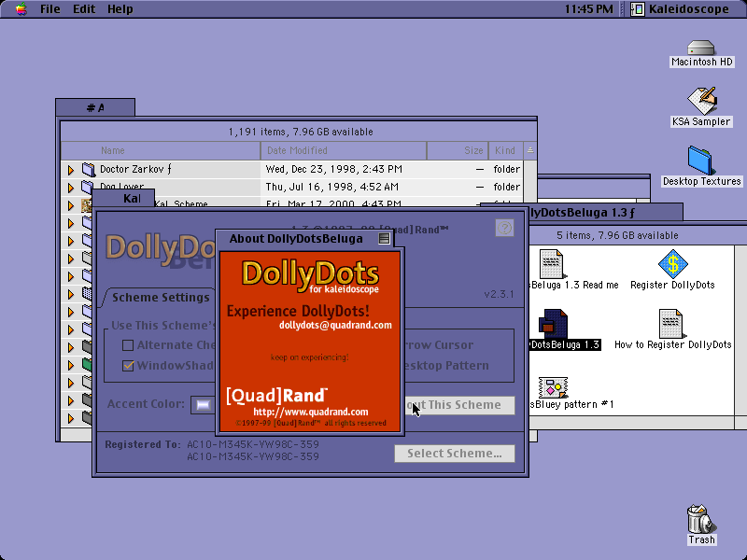Expand the Doctor Zarkov folder disclosure triangle
The image size is (747, 560).
click(71, 170)
